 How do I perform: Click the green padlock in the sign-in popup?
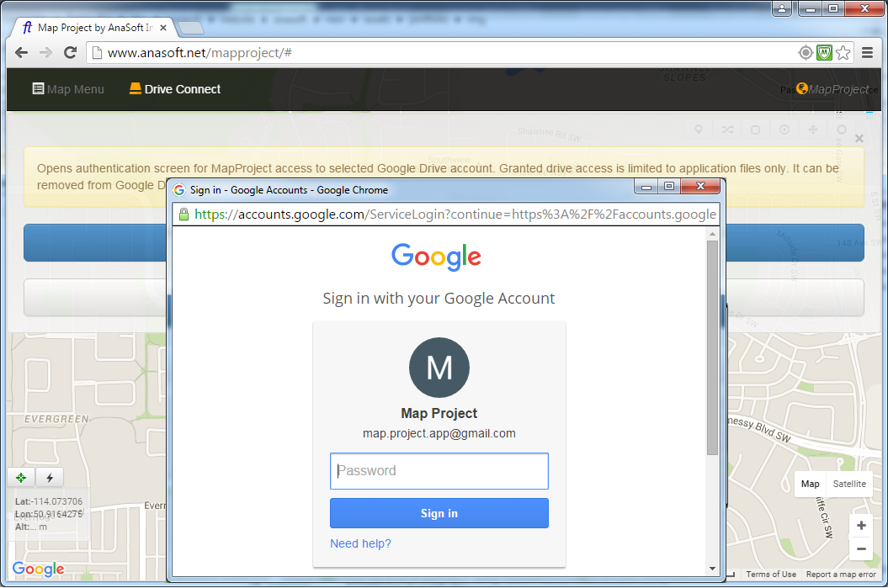pos(183,214)
